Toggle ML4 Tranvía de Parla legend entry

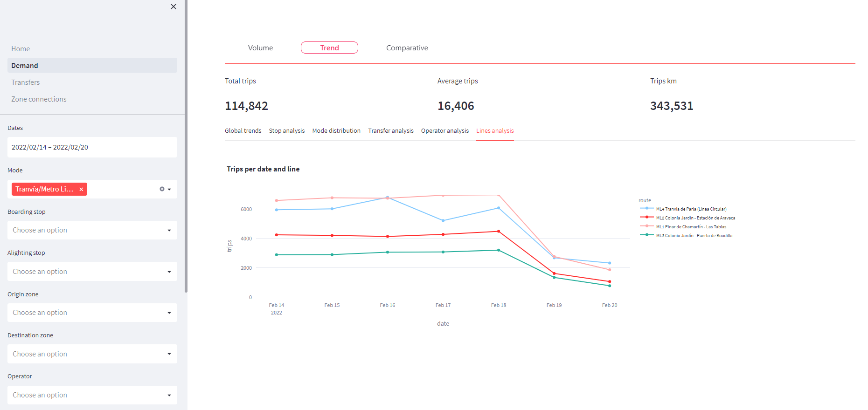tap(691, 209)
